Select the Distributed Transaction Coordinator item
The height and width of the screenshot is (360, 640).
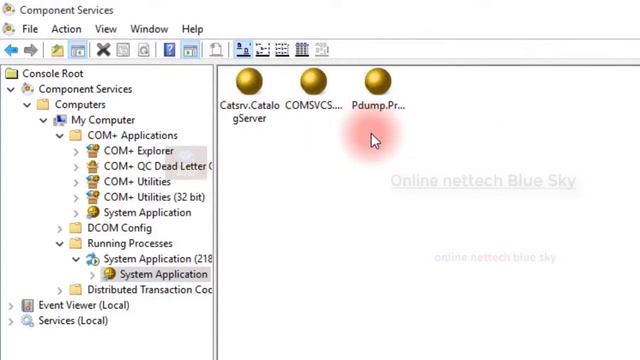point(150,290)
